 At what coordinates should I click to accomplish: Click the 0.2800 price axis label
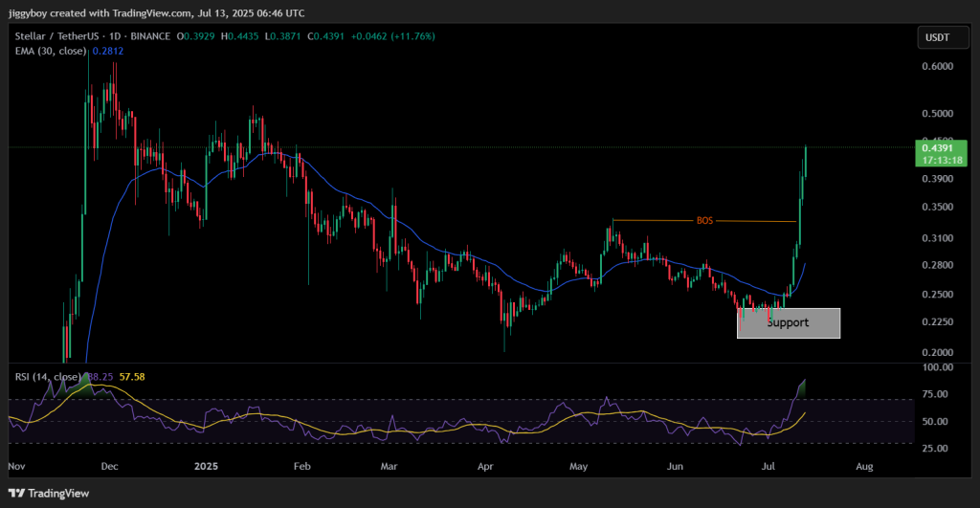pos(938,265)
